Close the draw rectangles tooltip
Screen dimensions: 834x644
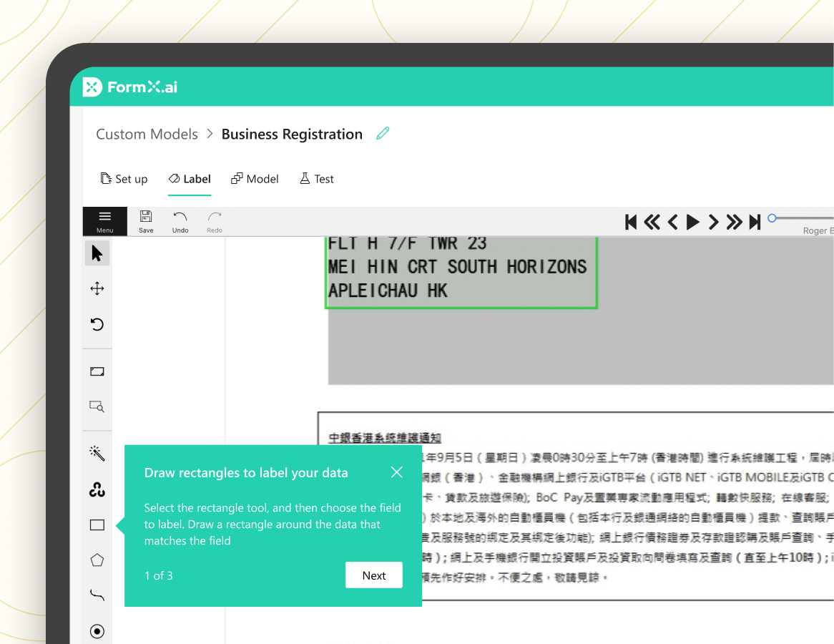pos(396,472)
